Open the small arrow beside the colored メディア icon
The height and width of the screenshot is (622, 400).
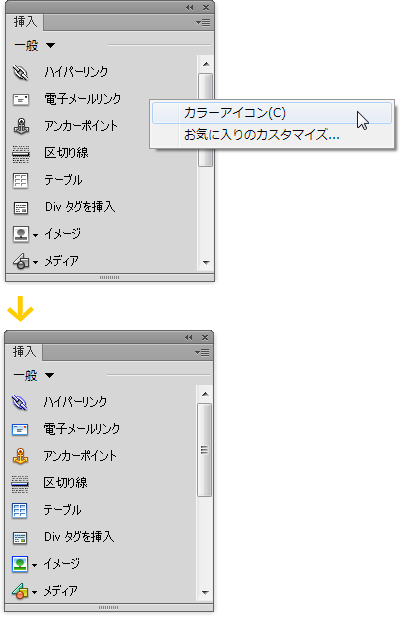pyautogui.click(x=35, y=593)
